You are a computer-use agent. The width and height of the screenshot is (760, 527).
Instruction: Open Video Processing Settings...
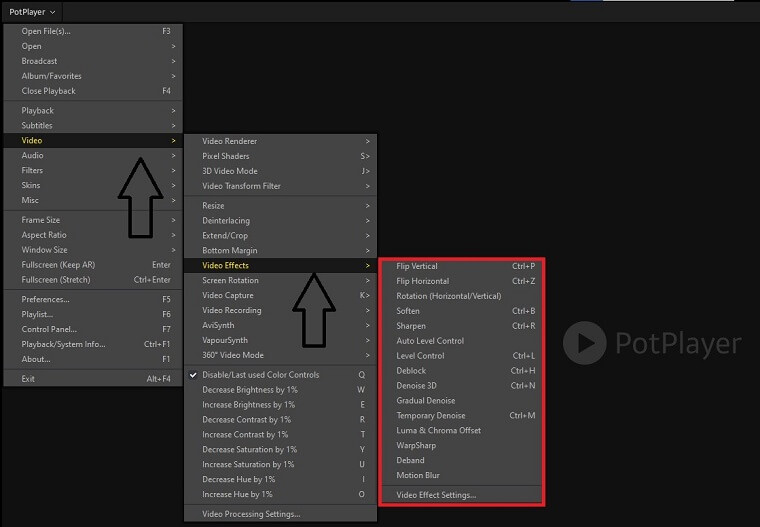point(280,514)
